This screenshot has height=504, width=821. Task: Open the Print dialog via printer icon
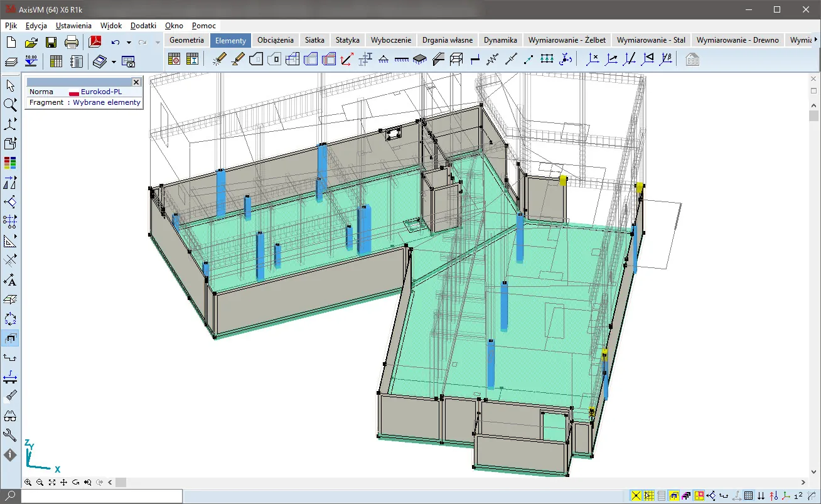click(x=72, y=43)
